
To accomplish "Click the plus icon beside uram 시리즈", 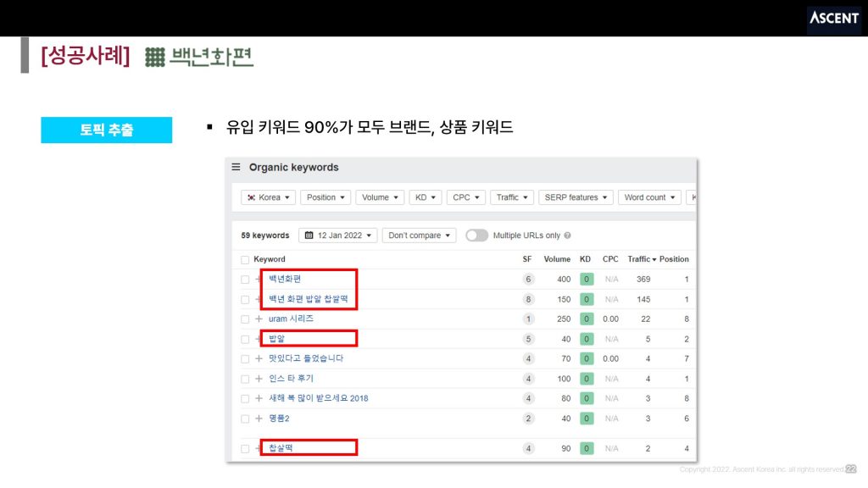I will point(259,319).
